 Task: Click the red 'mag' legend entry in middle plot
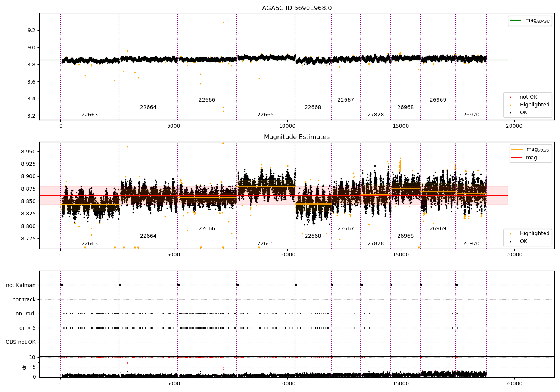[x=532, y=158]
